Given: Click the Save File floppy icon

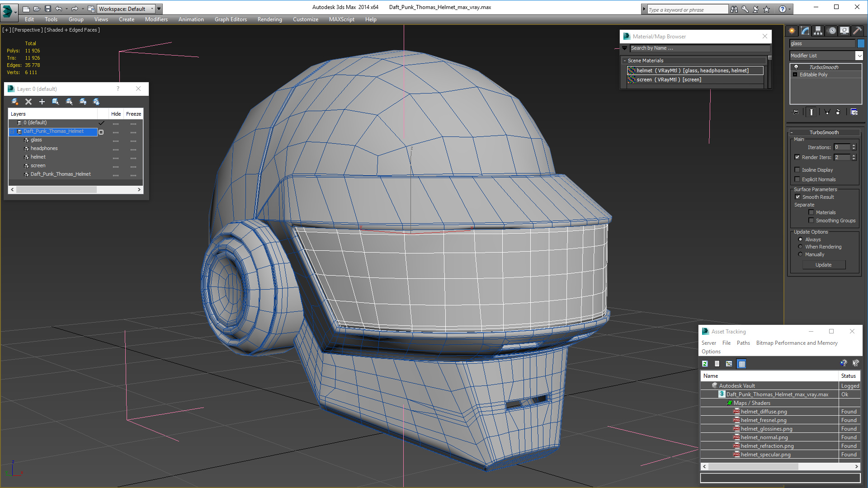Looking at the screenshot, I should [x=47, y=9].
